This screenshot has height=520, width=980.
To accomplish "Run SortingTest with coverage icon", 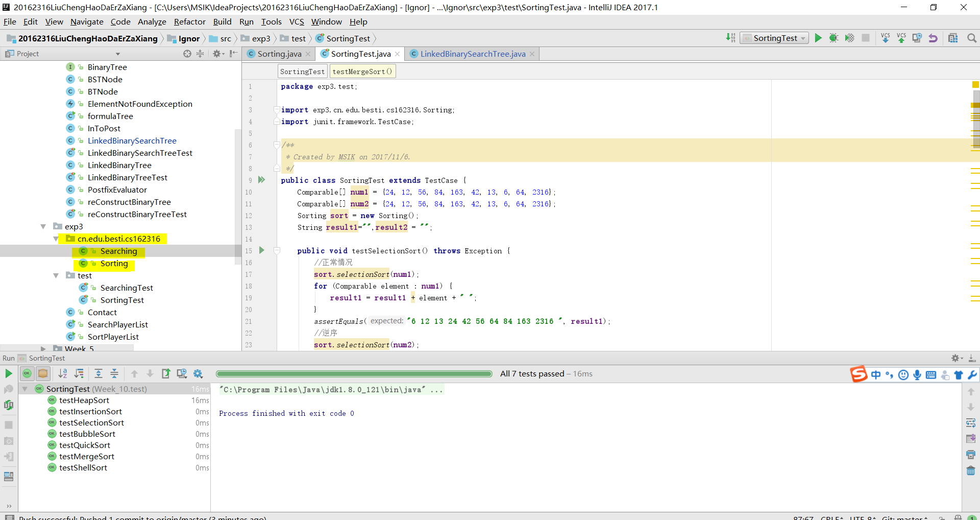I will [x=849, y=38].
